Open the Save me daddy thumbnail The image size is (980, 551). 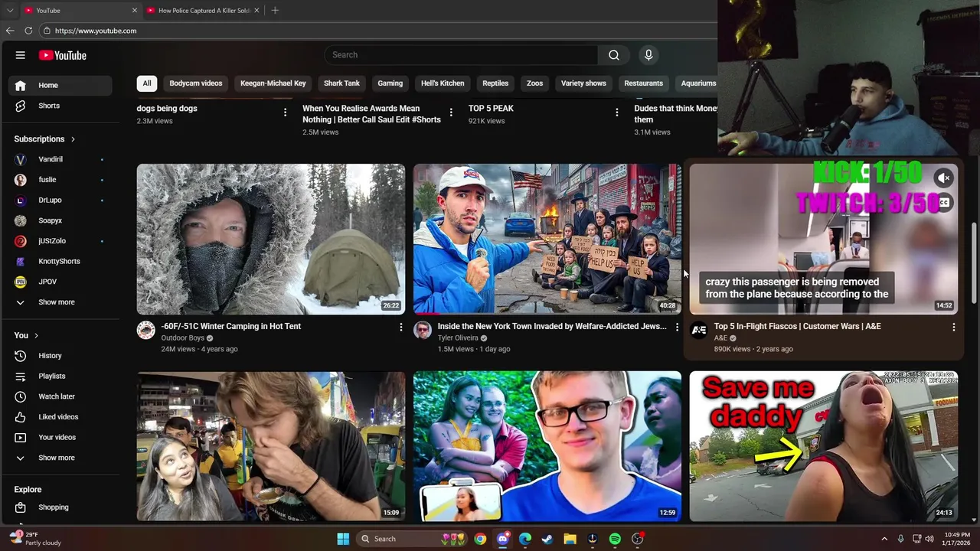pos(824,446)
